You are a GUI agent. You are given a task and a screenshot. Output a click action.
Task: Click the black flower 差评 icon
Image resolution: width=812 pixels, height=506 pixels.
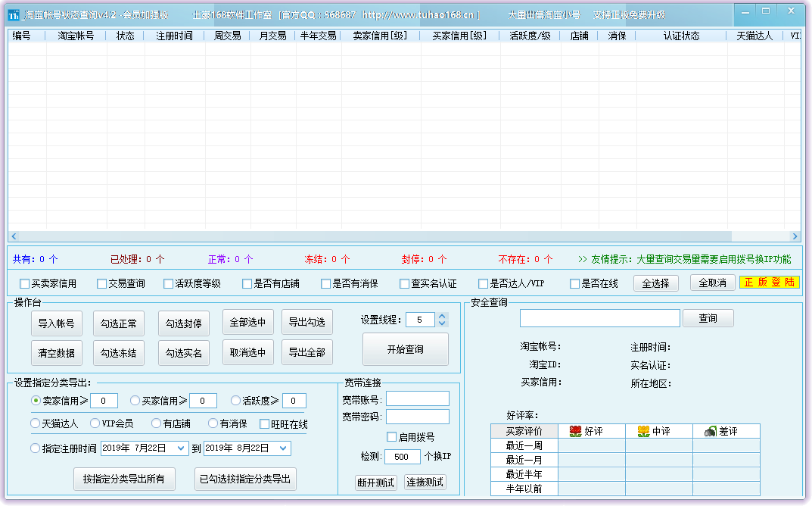pos(710,431)
